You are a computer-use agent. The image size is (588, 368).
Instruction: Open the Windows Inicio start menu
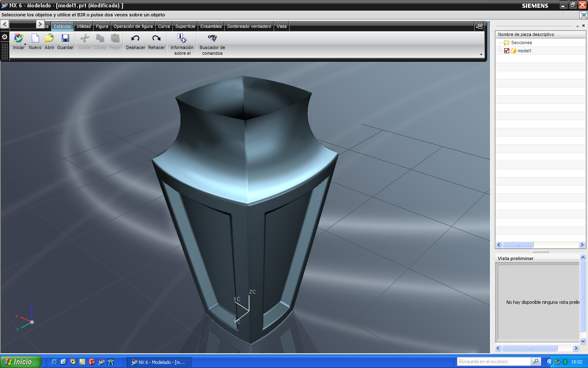[21, 362]
